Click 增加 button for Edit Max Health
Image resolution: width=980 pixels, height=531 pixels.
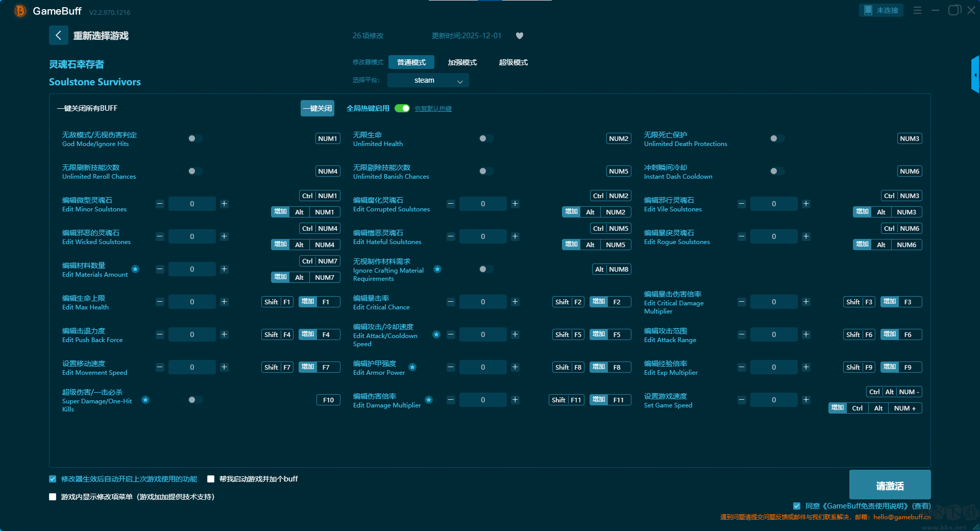pos(308,302)
